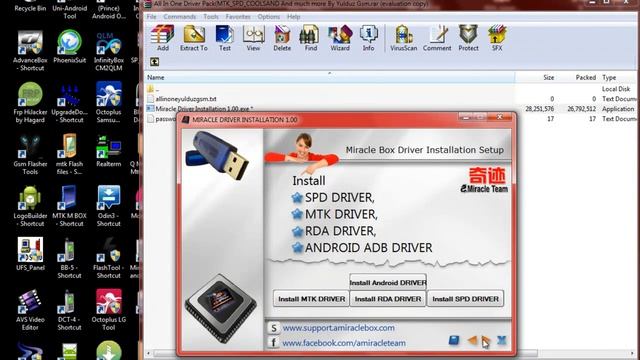Viewport: 640px width, 360px height.
Task: Open the InfinityBox CM2QLM desktop icon
Action: click(109, 51)
